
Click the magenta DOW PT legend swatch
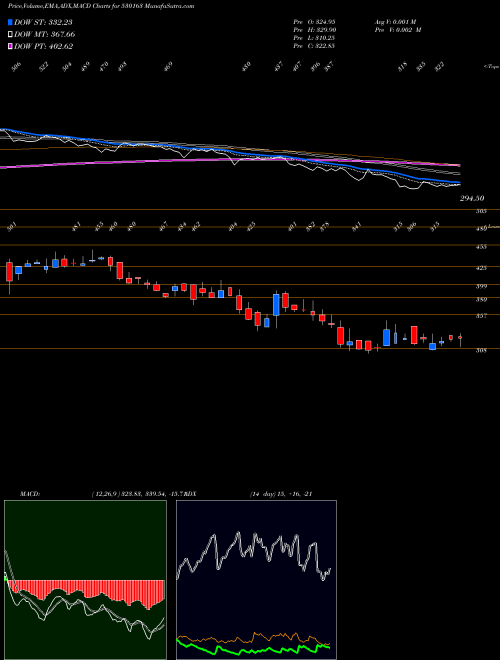tap(10, 46)
